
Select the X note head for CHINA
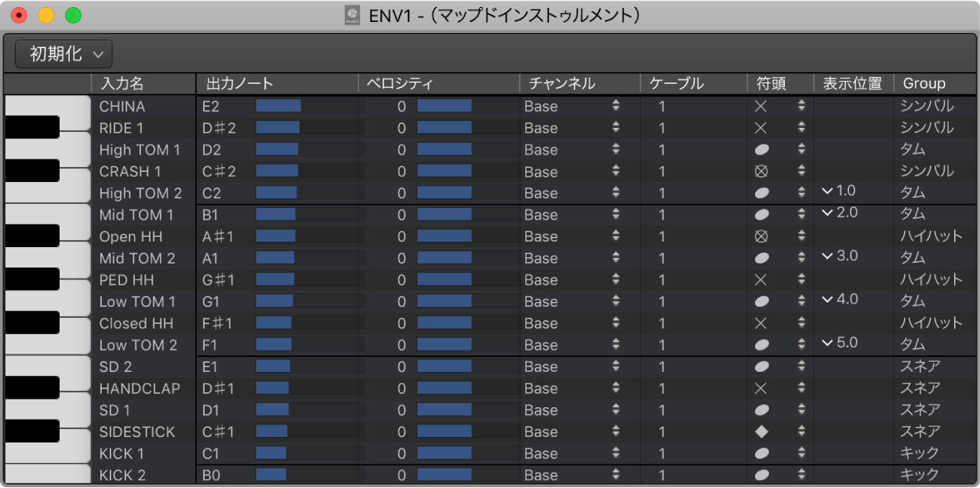(x=760, y=106)
